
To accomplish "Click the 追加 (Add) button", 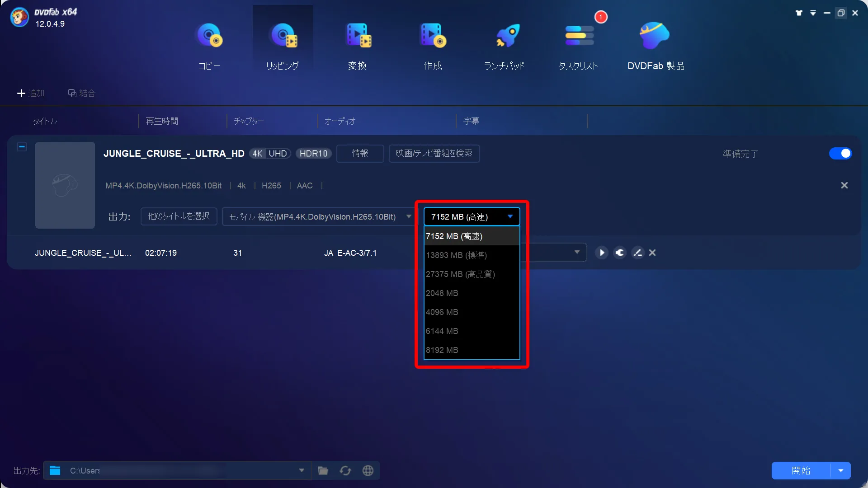I will click(x=31, y=93).
